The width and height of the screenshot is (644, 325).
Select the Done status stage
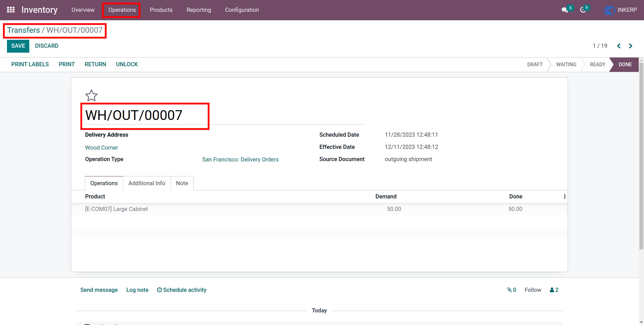[x=625, y=65]
